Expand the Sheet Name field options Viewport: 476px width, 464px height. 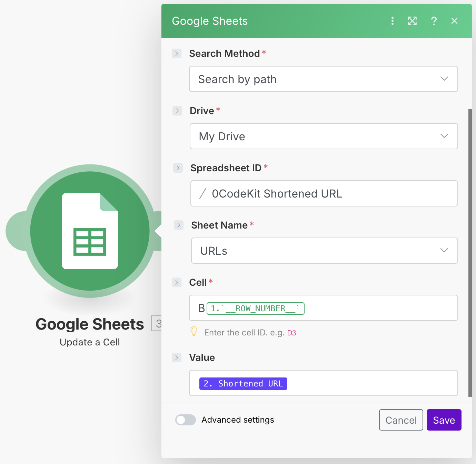[179, 225]
